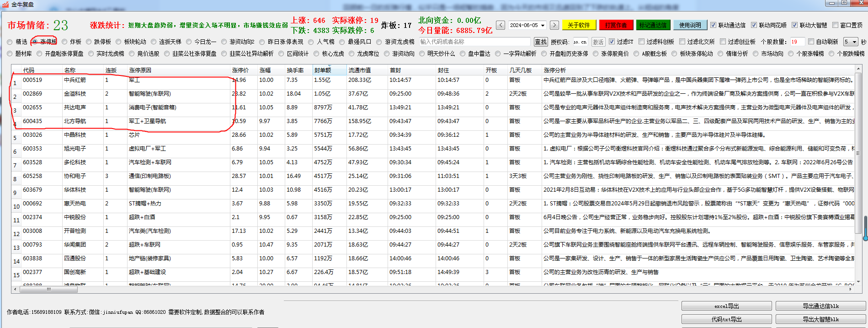Sort by the 换手率 column header

tap(299, 70)
